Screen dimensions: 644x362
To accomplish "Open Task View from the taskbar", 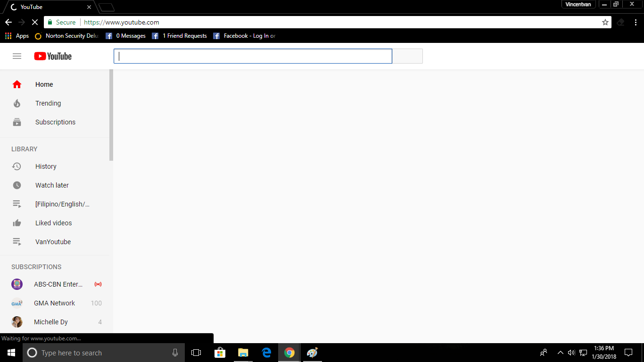I will [x=196, y=353].
